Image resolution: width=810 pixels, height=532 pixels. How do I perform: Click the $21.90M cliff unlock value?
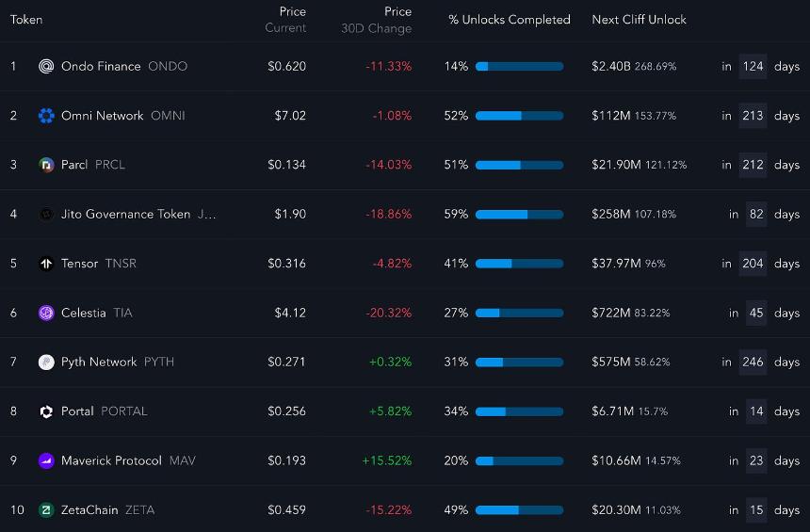616,165
